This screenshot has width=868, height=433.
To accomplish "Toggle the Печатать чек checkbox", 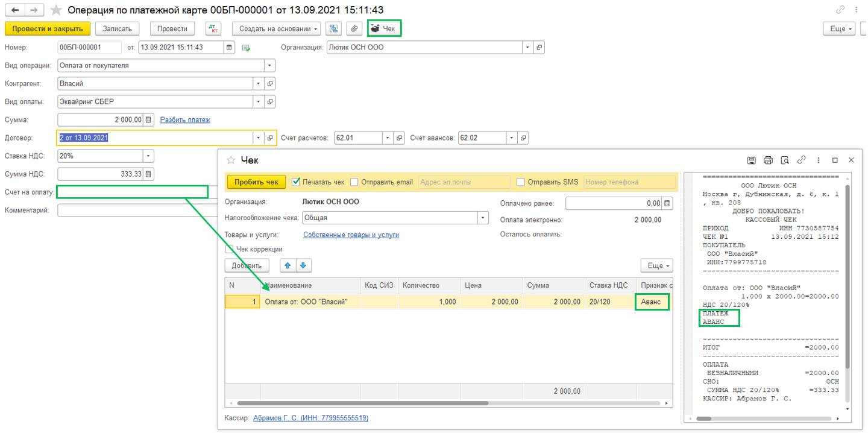I will point(296,182).
